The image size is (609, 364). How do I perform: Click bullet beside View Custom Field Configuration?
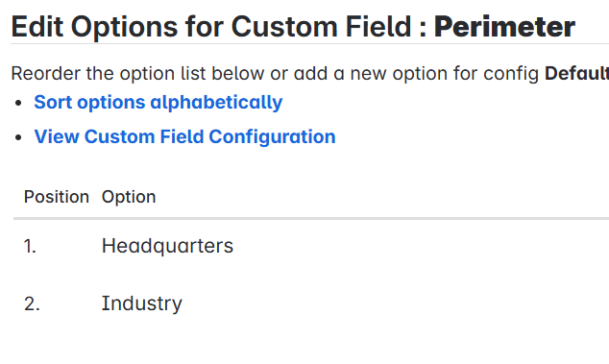(18, 137)
